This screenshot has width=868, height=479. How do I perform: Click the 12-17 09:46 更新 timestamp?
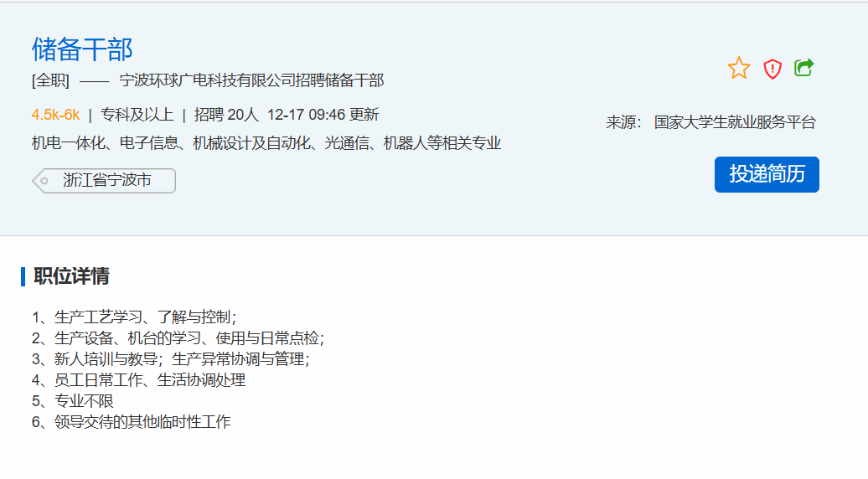tap(323, 115)
